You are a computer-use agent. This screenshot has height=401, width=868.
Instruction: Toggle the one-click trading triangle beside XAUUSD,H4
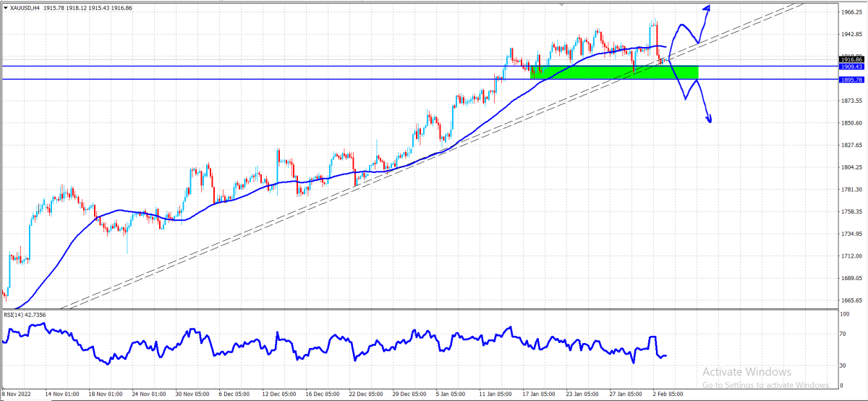7,7
